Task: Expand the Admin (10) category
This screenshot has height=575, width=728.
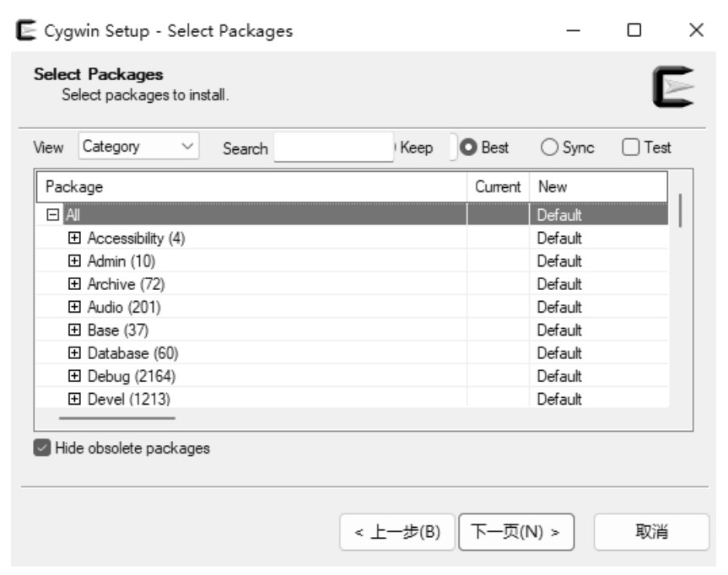Action: pyautogui.click(x=74, y=261)
